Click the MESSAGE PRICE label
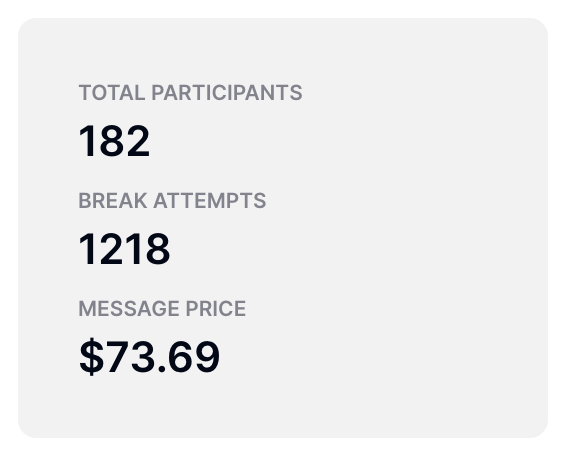The width and height of the screenshot is (566, 454). (162, 309)
